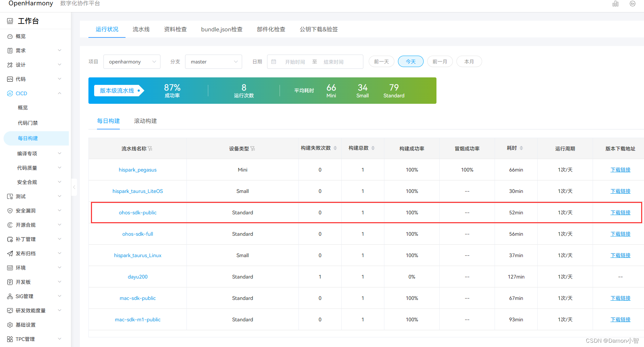Open the mac-sdk-public pipeline link
This screenshot has width=644, height=347.
pos(138,298)
